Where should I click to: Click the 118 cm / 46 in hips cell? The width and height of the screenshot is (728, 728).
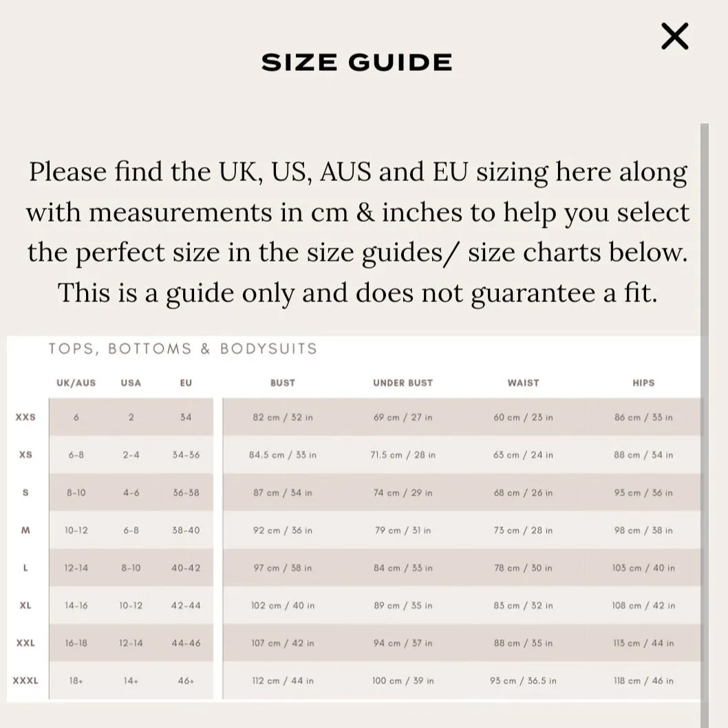[x=643, y=681]
